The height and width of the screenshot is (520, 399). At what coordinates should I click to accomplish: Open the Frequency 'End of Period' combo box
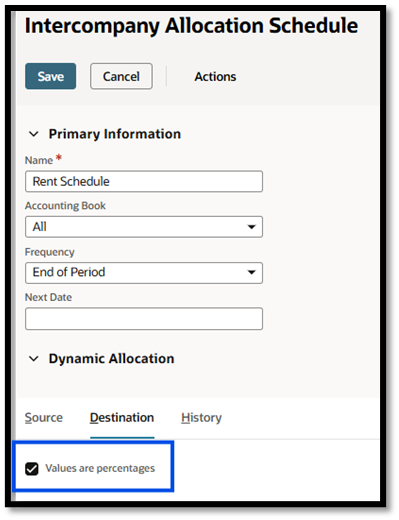tap(144, 273)
